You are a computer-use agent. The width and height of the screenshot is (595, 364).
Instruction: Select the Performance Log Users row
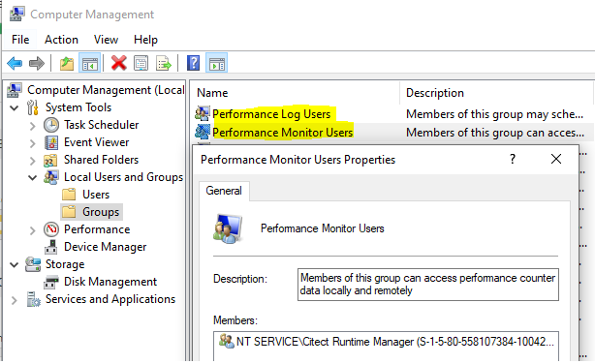[x=392, y=114]
